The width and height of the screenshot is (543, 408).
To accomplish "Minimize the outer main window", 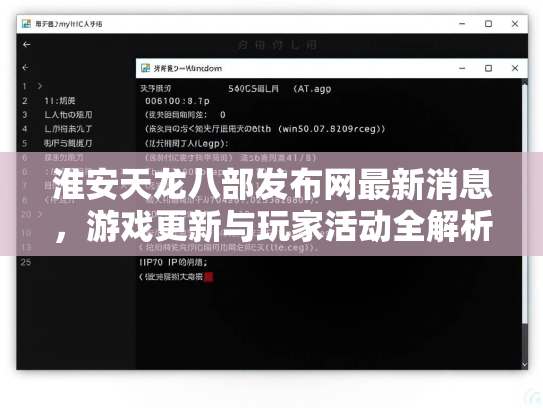I will tap(462, 24).
